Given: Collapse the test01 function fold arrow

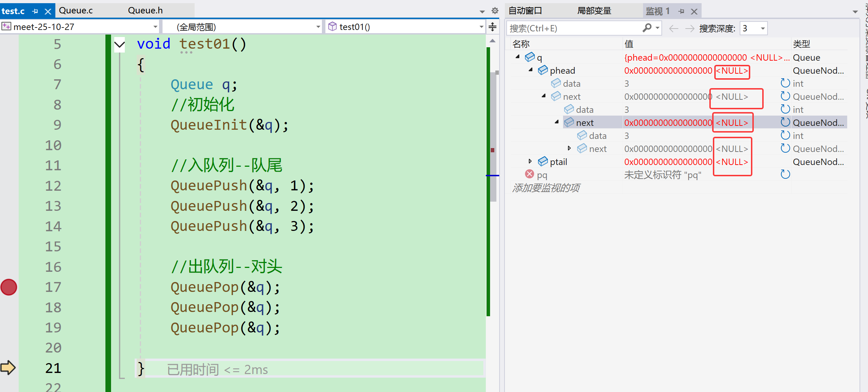Looking at the screenshot, I should 120,45.
